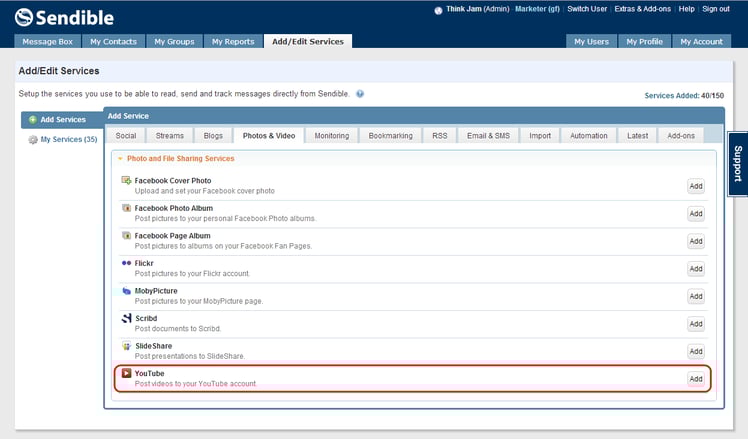Switch to the Add-ons tab

pos(681,136)
